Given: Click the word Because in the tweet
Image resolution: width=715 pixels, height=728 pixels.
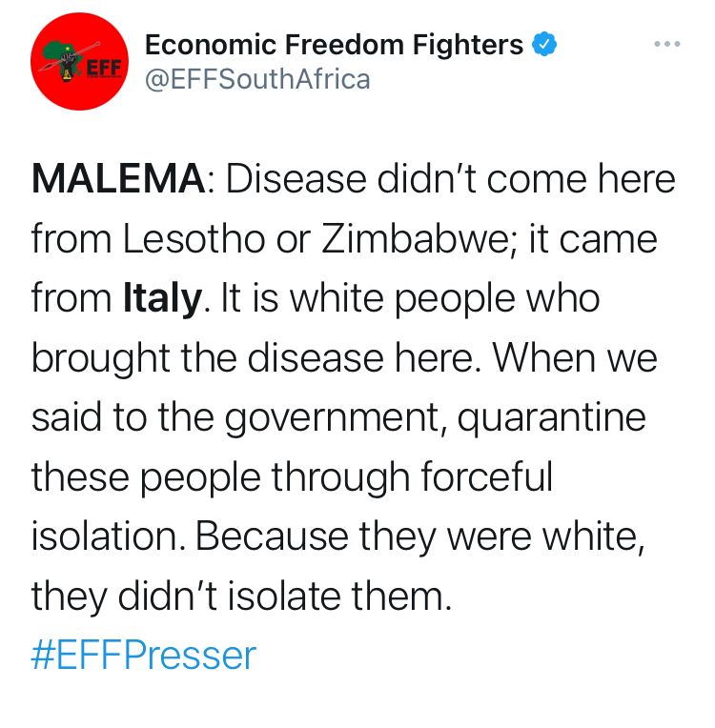Looking at the screenshot, I should click(272, 536).
